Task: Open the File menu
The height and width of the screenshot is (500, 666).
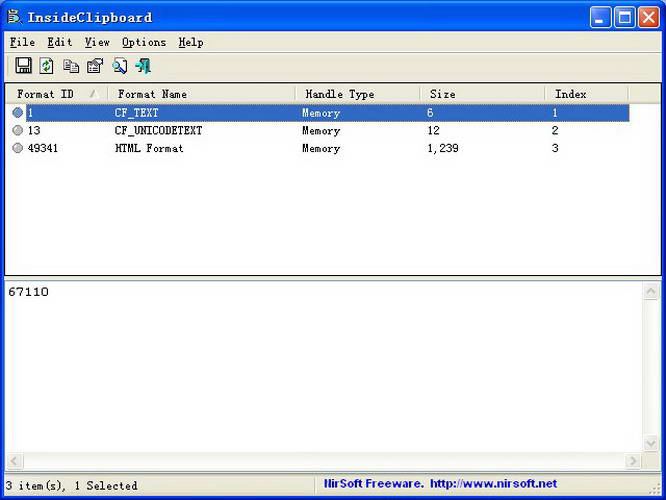Action: point(22,42)
